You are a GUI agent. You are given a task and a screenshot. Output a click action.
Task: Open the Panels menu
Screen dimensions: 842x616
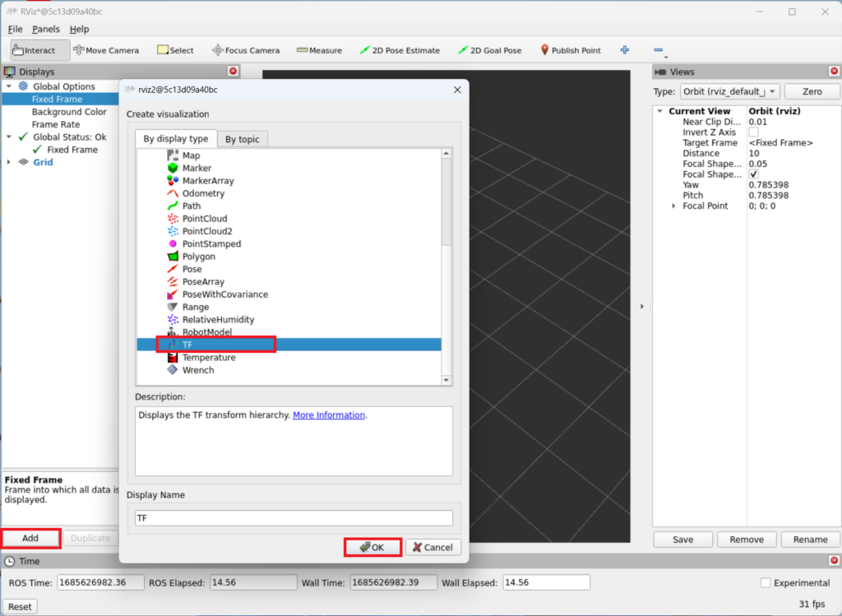(46, 29)
